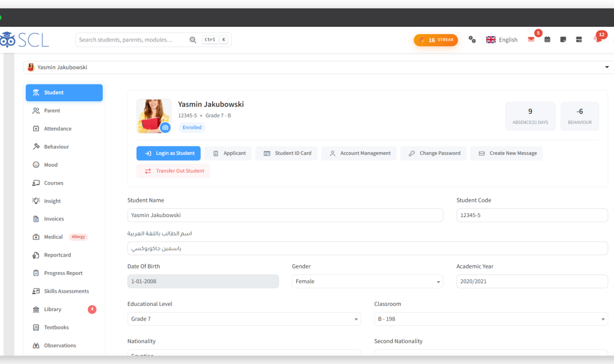This screenshot has height=364, width=614.
Task: Click the Applicant button
Action: pyautogui.click(x=228, y=154)
